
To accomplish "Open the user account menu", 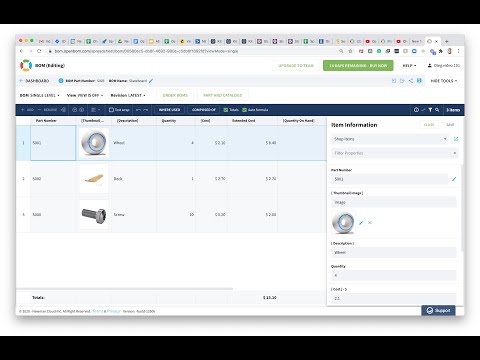I will point(444,66).
